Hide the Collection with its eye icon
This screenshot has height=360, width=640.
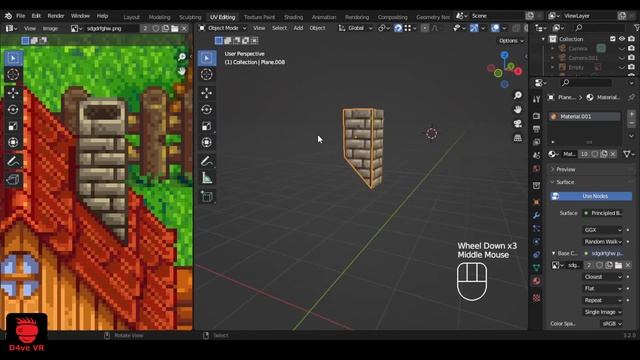tap(622, 39)
